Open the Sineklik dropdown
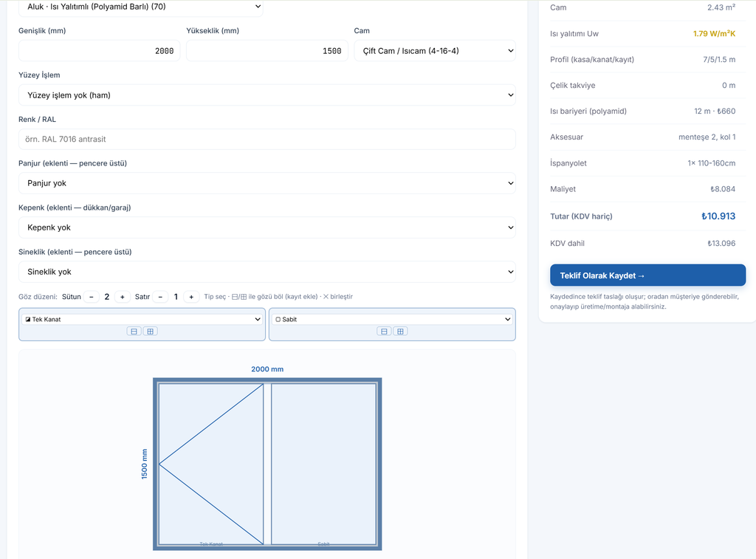The image size is (756, 559). [267, 272]
